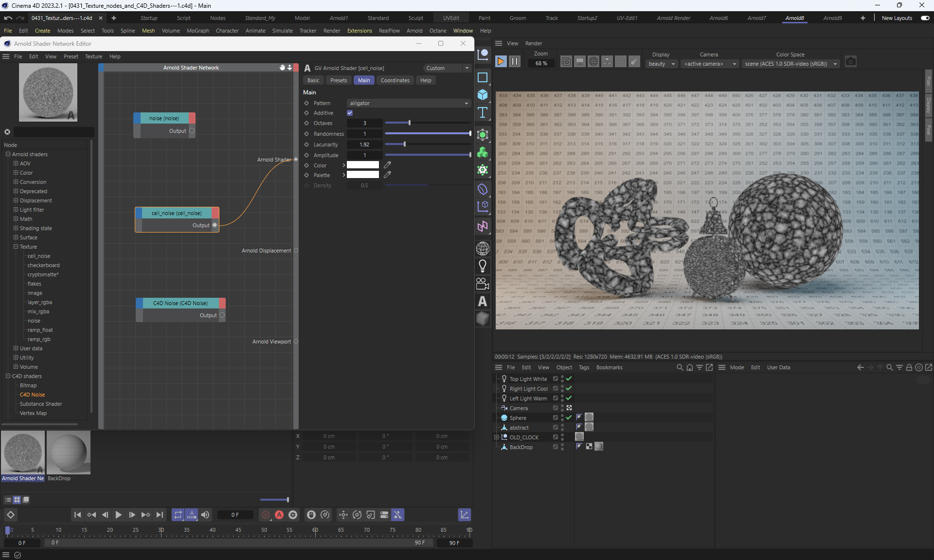Open the MoGraph menu

(x=198, y=31)
